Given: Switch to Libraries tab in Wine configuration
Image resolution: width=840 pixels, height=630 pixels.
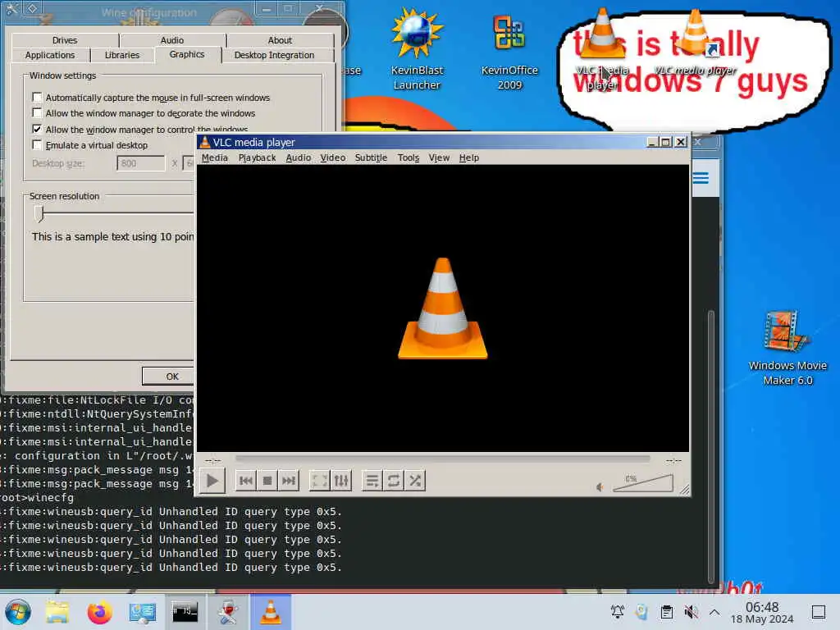Looking at the screenshot, I should (122, 55).
